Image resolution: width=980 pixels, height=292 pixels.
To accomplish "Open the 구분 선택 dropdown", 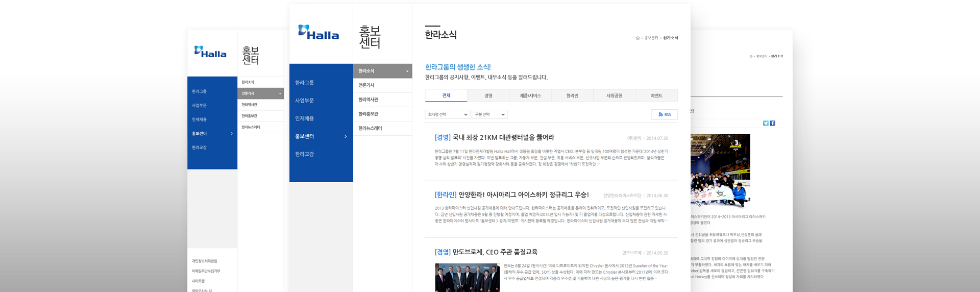I will point(489,114).
